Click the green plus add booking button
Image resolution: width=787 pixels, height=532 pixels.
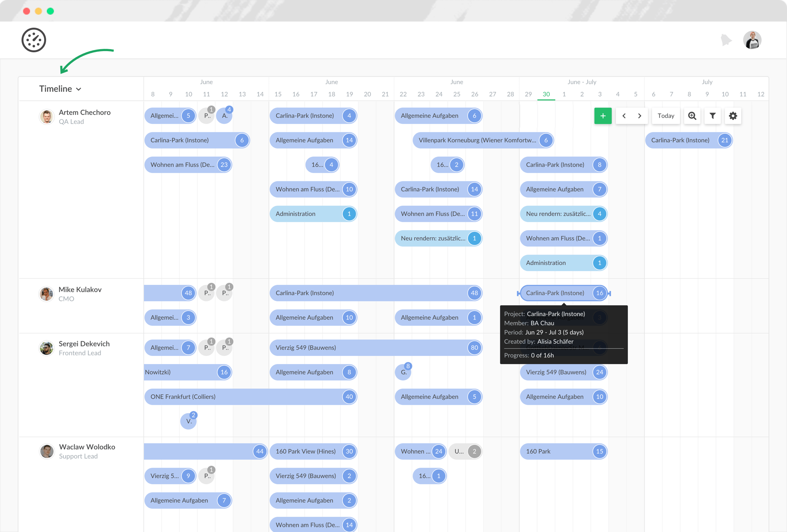pos(603,116)
